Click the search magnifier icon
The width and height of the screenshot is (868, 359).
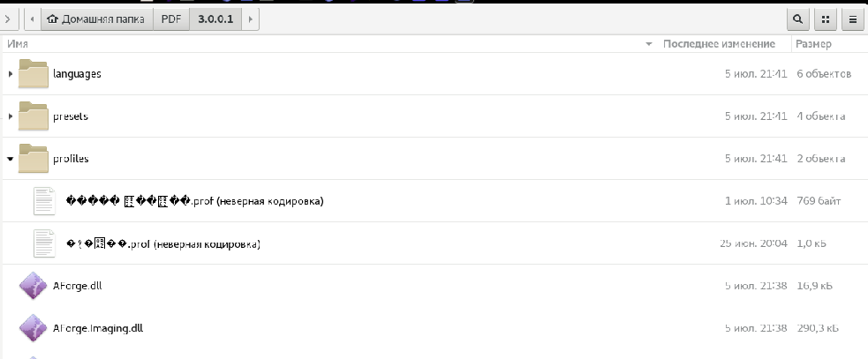pyautogui.click(x=798, y=19)
